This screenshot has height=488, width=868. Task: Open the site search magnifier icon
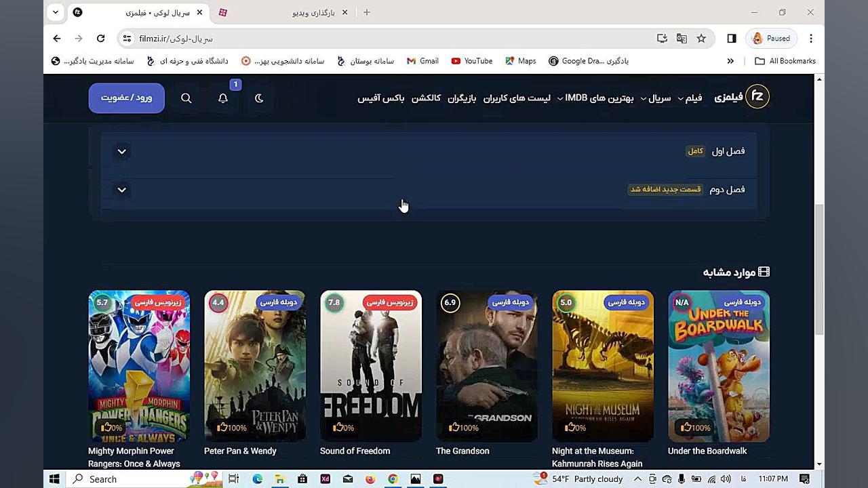pos(186,98)
